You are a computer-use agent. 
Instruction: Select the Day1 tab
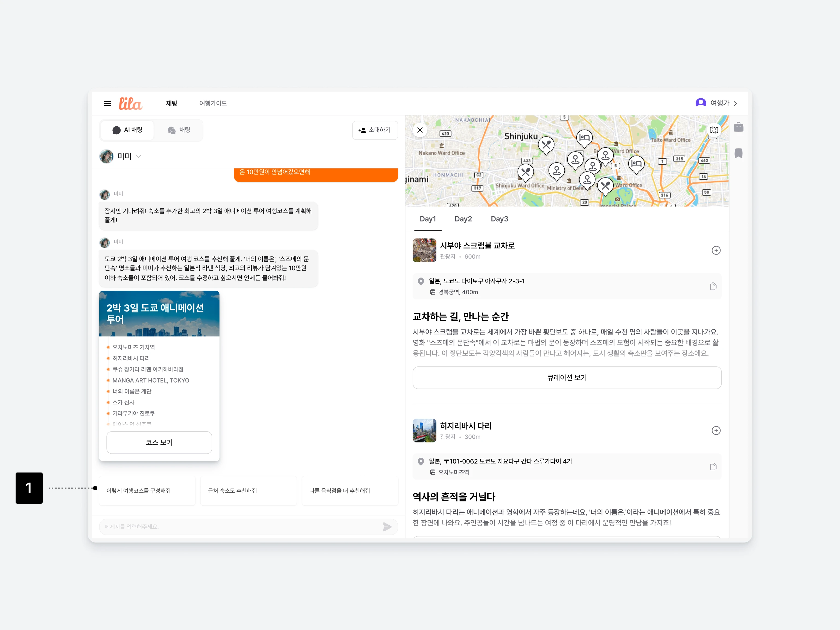click(x=428, y=219)
